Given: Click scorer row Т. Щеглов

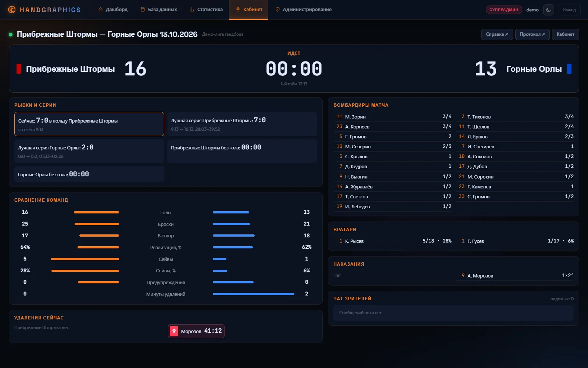Looking at the screenshot, I should [x=515, y=127].
